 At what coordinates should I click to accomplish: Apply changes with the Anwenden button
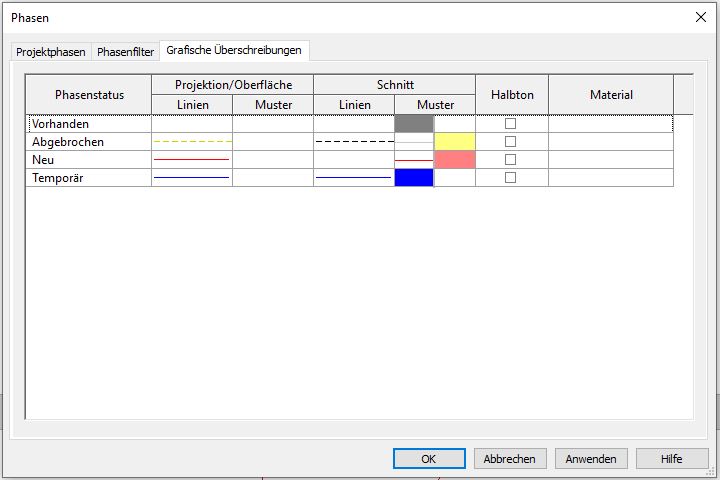coord(591,459)
